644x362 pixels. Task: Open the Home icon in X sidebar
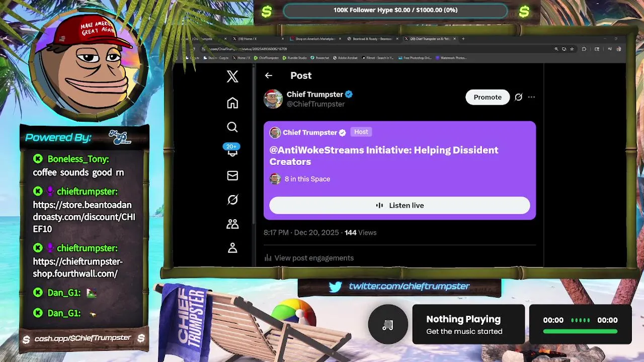tap(232, 103)
